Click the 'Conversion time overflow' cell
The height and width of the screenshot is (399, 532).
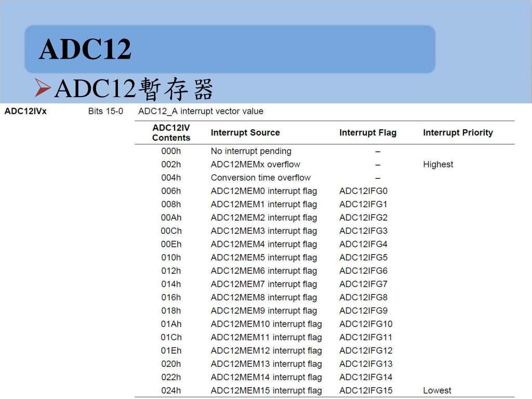261,178
